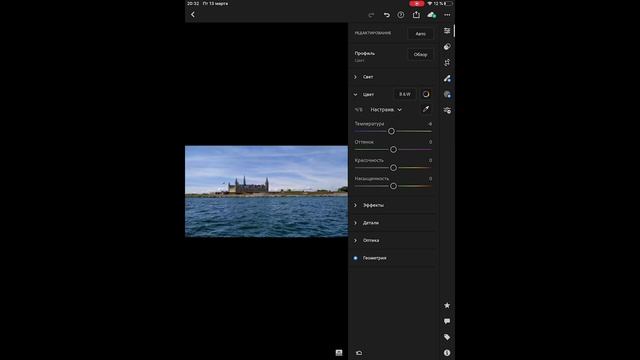Click the Оттенок (Tint) slider handle

(x=393, y=149)
